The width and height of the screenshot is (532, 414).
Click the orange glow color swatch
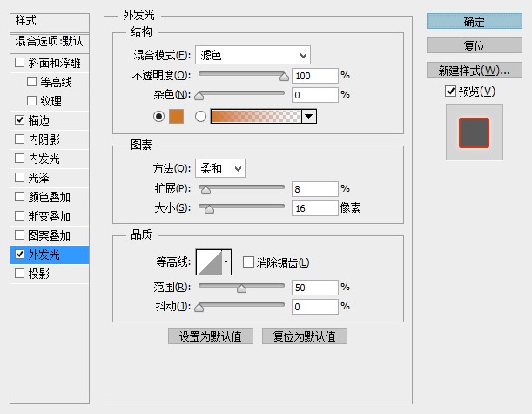[x=176, y=117]
